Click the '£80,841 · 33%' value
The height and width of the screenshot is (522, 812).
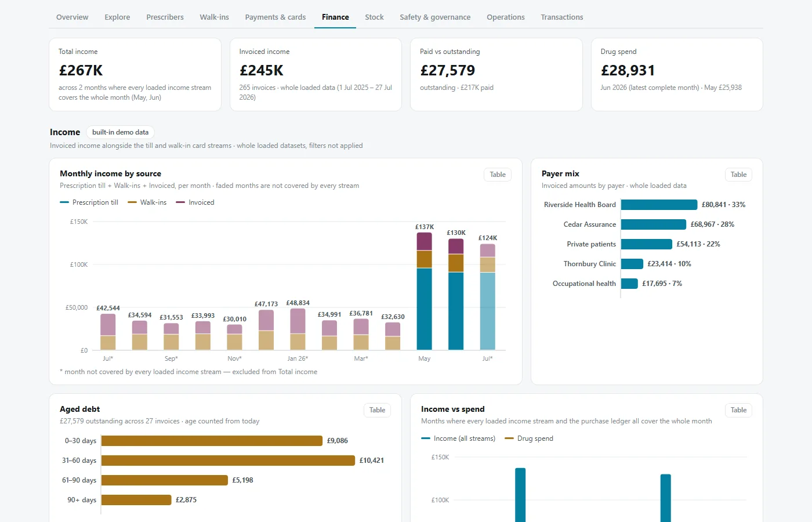point(723,205)
